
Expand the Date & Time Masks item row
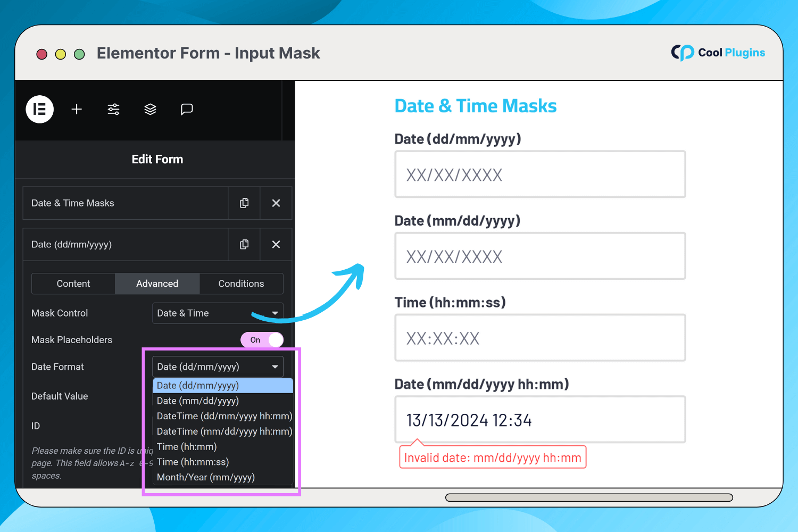[x=126, y=203]
